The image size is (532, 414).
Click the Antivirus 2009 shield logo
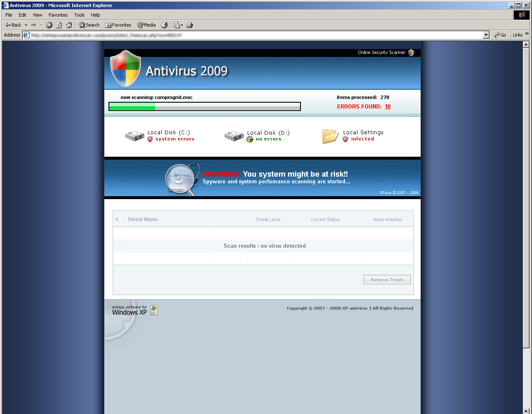click(x=125, y=69)
